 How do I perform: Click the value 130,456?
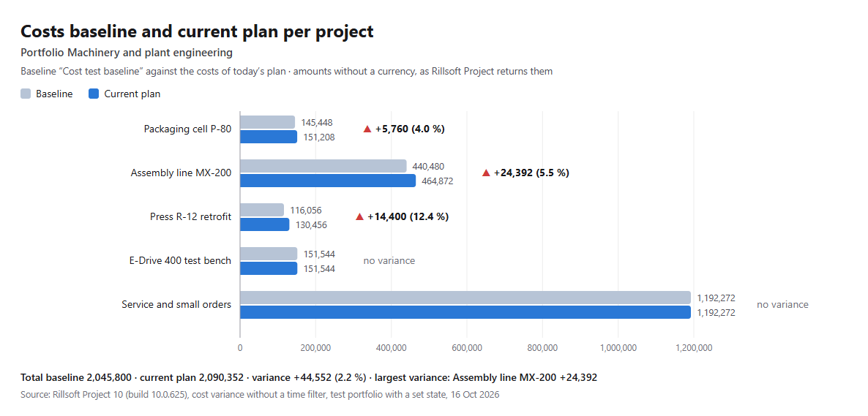pos(311,224)
